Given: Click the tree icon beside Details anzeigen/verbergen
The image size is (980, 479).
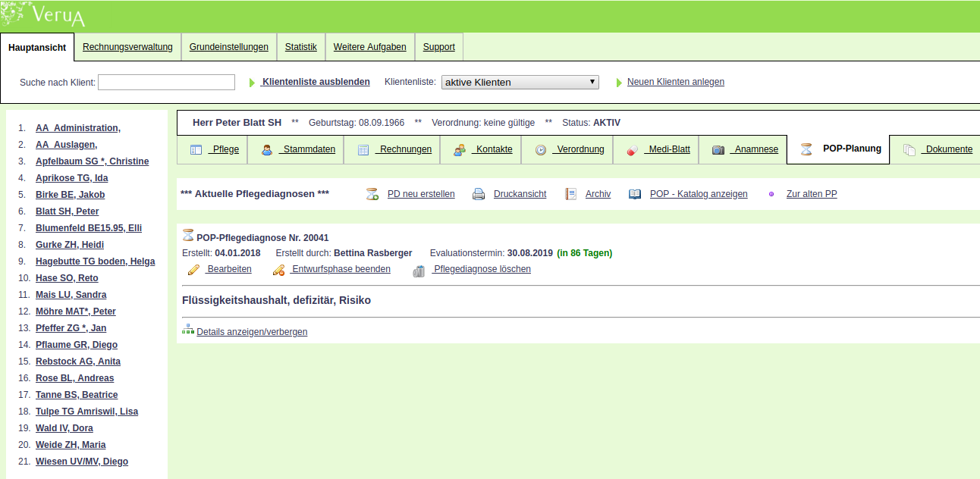Looking at the screenshot, I should pyautogui.click(x=188, y=330).
